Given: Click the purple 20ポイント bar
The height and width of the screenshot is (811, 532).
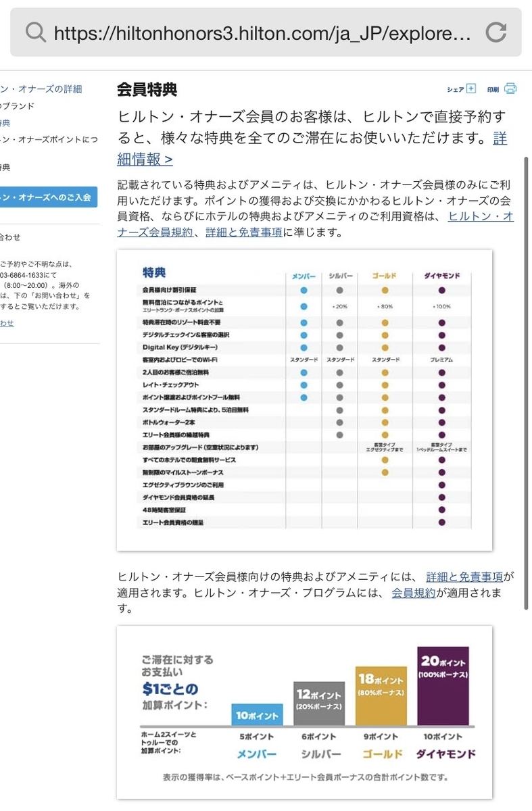Looking at the screenshot, I should click(443, 685).
